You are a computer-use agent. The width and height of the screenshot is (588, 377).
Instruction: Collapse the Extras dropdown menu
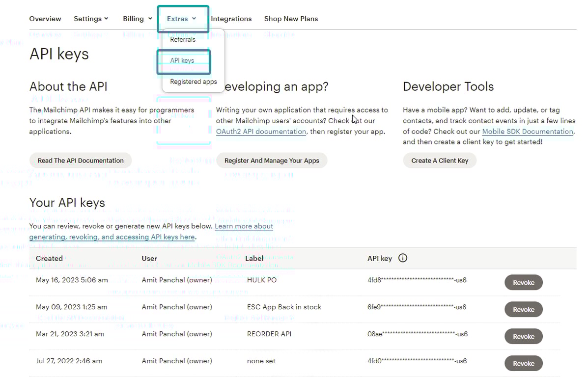pyautogui.click(x=182, y=19)
